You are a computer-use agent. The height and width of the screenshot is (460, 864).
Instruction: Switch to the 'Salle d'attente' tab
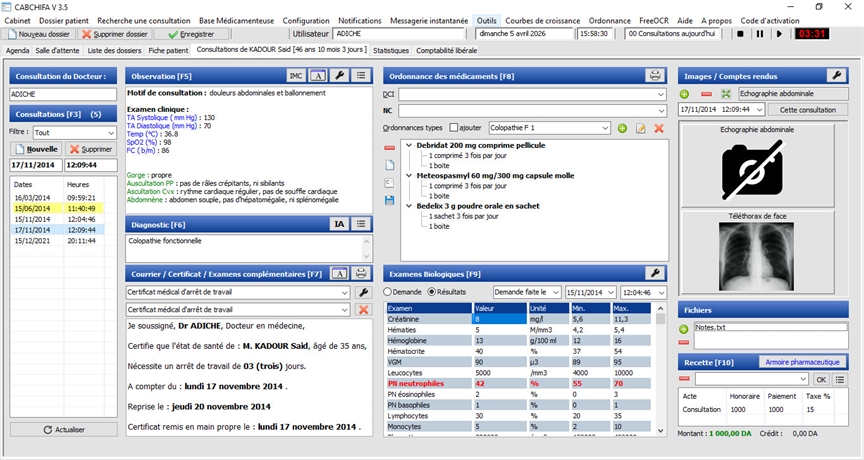58,49
